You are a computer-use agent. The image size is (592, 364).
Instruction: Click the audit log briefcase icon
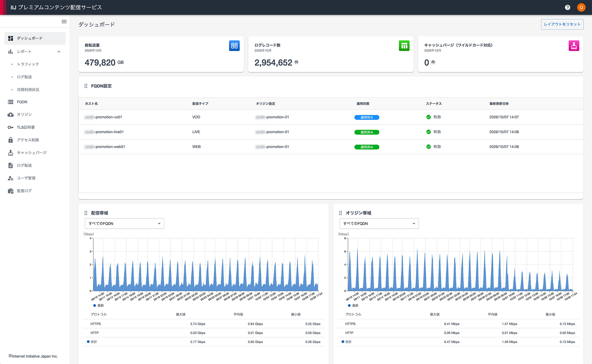click(x=11, y=191)
